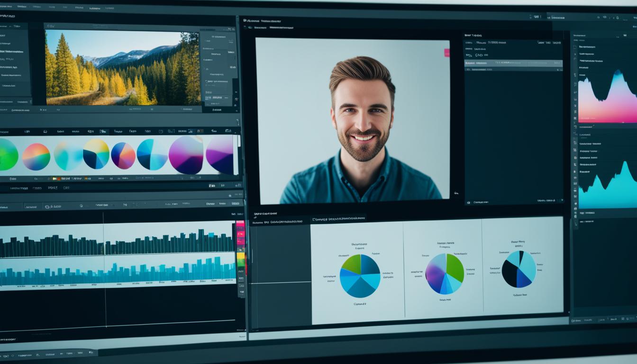Click the pink marker on portrait preview
Viewport: 637px width, 364px height.
pos(446,53)
